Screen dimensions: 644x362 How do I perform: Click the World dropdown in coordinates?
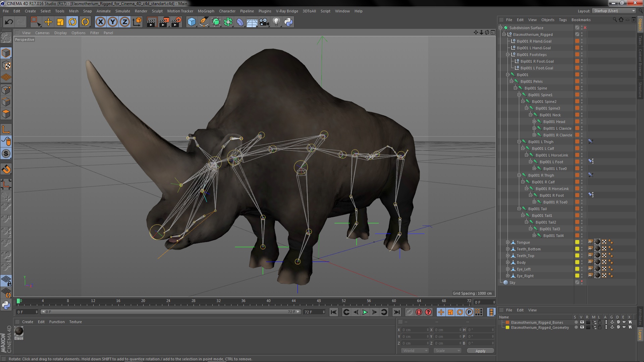pyautogui.click(x=415, y=351)
